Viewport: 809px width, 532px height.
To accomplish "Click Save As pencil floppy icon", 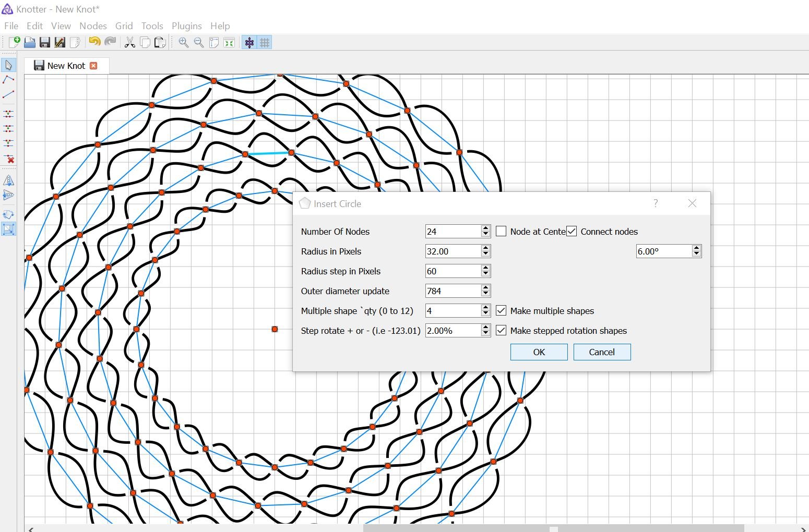I will point(60,43).
